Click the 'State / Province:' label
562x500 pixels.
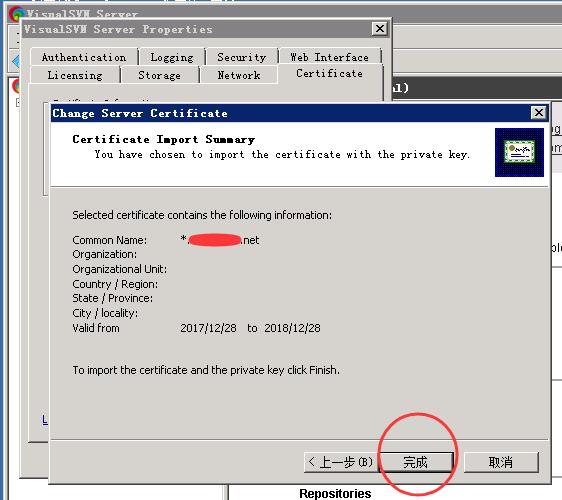113,298
